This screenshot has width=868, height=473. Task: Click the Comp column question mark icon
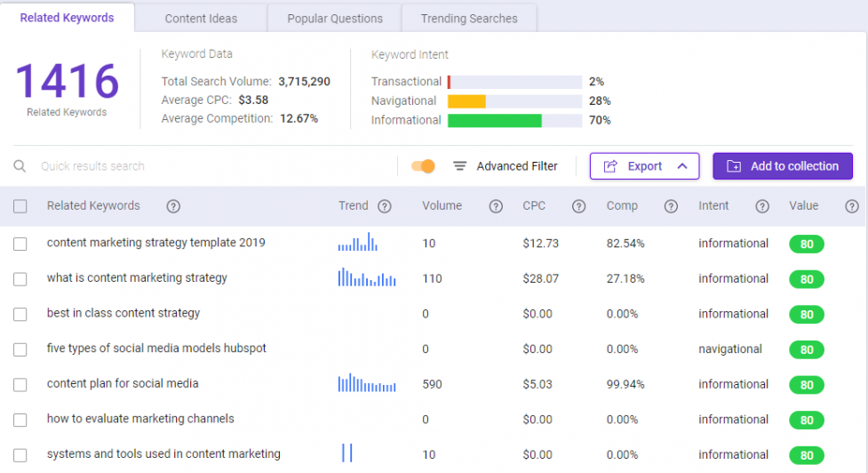[671, 206]
